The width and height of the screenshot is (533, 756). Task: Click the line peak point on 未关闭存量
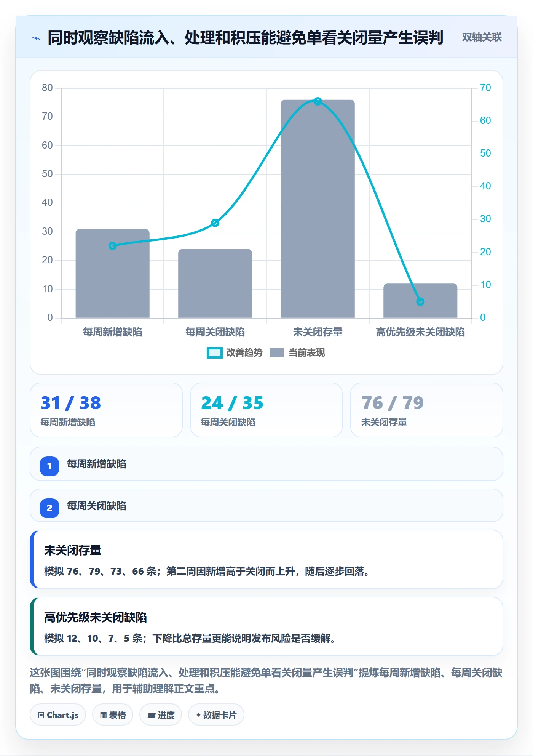tap(318, 101)
